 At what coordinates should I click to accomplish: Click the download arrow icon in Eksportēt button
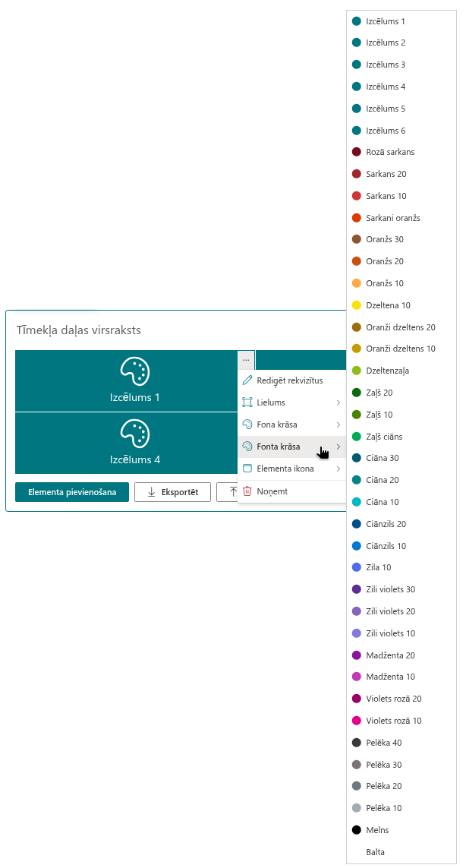click(x=151, y=492)
